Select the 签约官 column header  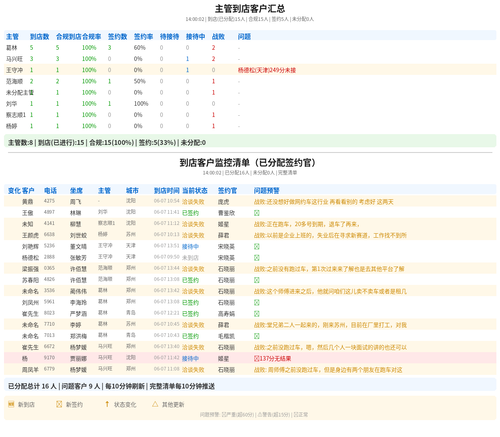pyautogui.click(x=228, y=191)
